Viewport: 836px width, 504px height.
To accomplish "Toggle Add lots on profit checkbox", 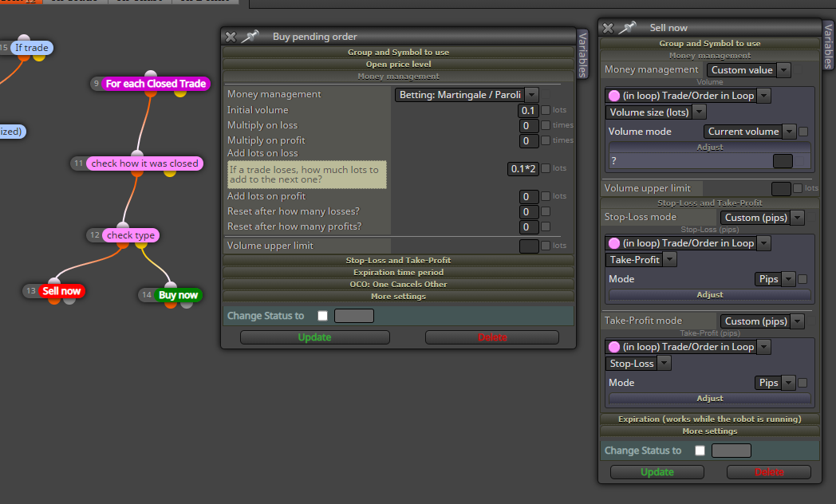I will coord(546,196).
